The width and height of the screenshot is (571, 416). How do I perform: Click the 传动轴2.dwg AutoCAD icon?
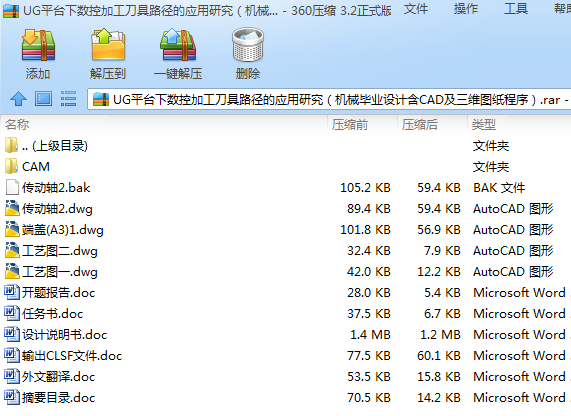click(x=12, y=208)
